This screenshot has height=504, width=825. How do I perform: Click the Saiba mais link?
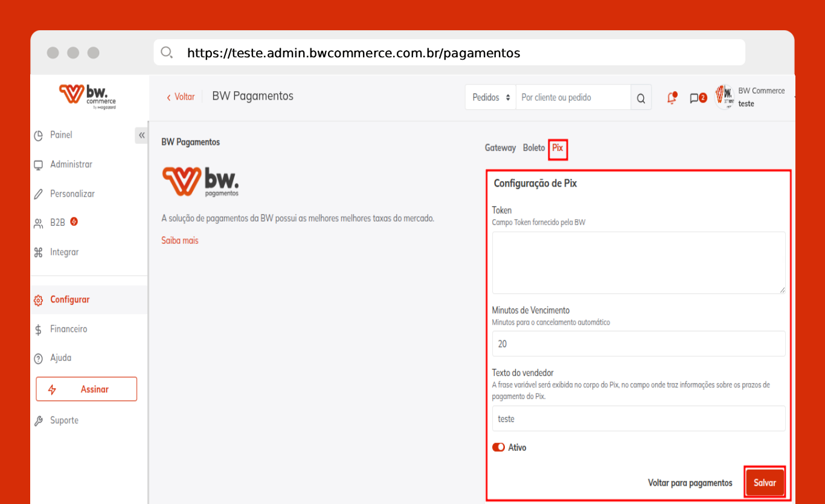pyautogui.click(x=180, y=240)
